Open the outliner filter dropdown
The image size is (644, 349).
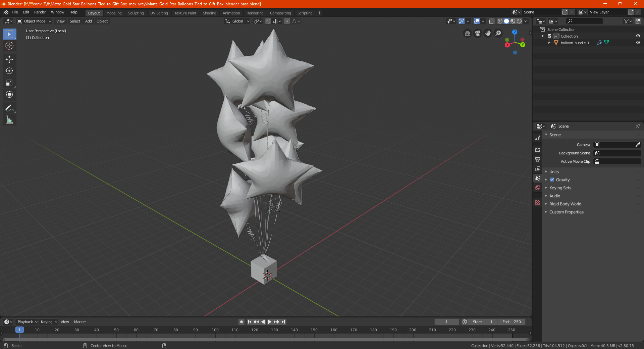click(x=628, y=21)
